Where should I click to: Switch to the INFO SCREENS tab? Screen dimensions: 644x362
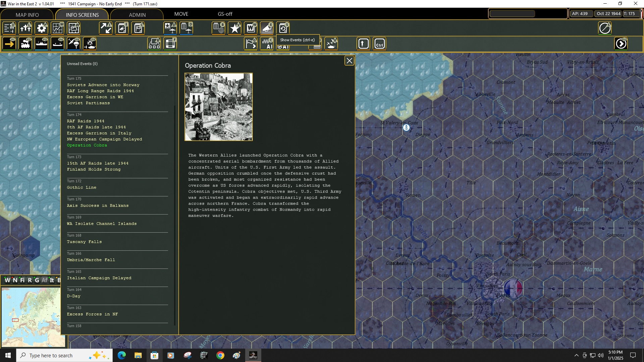click(x=82, y=15)
